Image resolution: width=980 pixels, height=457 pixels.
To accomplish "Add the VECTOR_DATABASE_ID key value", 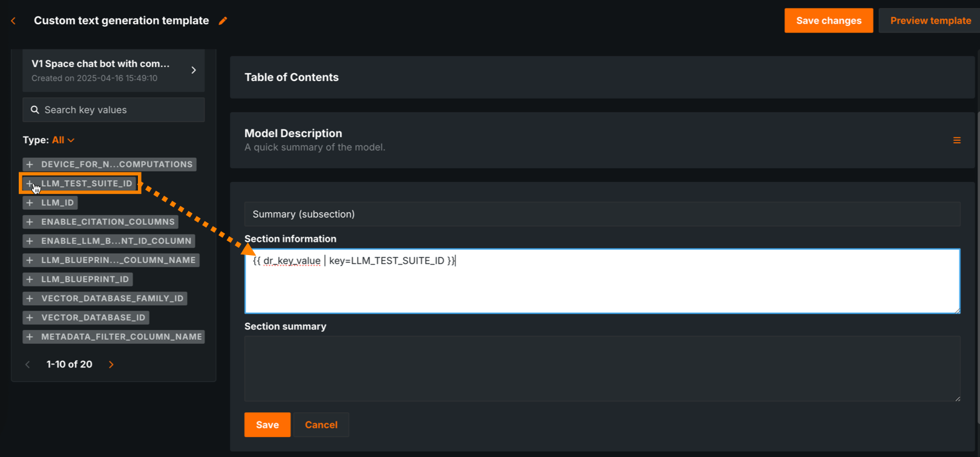I will (x=30, y=317).
